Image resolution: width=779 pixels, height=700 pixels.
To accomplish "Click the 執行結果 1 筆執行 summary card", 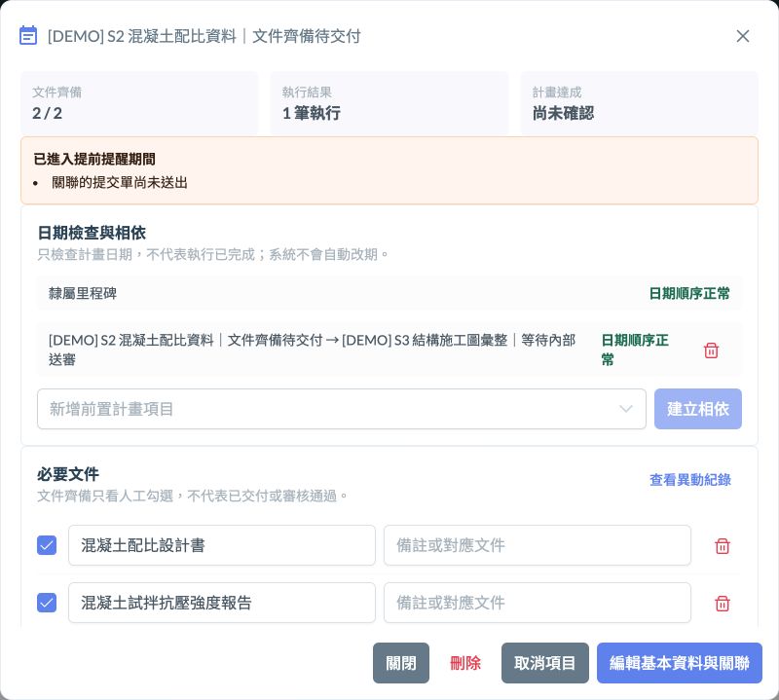I will click(389, 103).
